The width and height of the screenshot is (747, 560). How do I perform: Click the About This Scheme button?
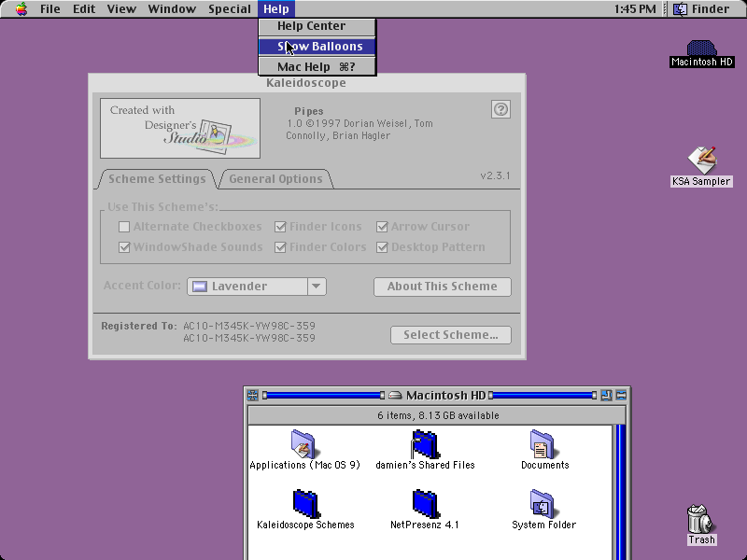click(x=443, y=287)
